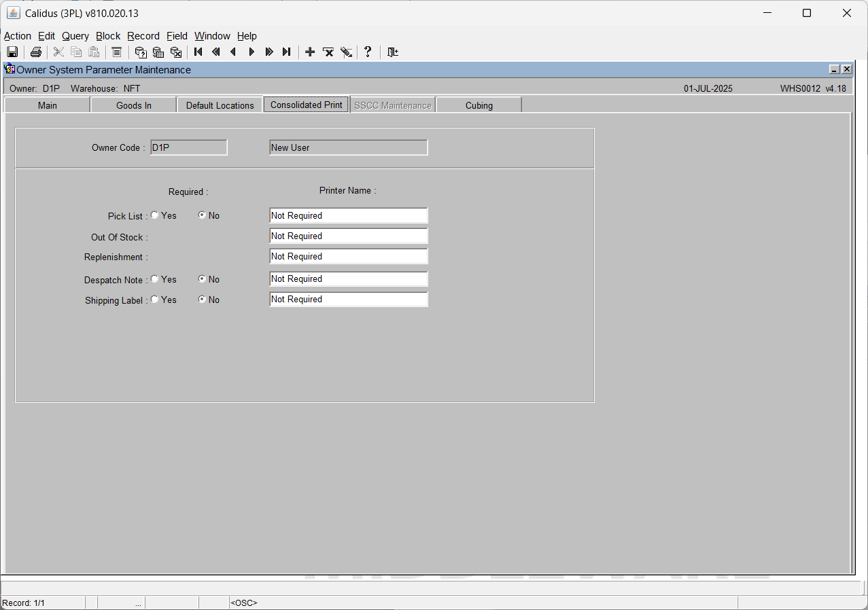The image size is (868, 610).
Task: Click the Print toolbar icon
Action: [x=36, y=52]
